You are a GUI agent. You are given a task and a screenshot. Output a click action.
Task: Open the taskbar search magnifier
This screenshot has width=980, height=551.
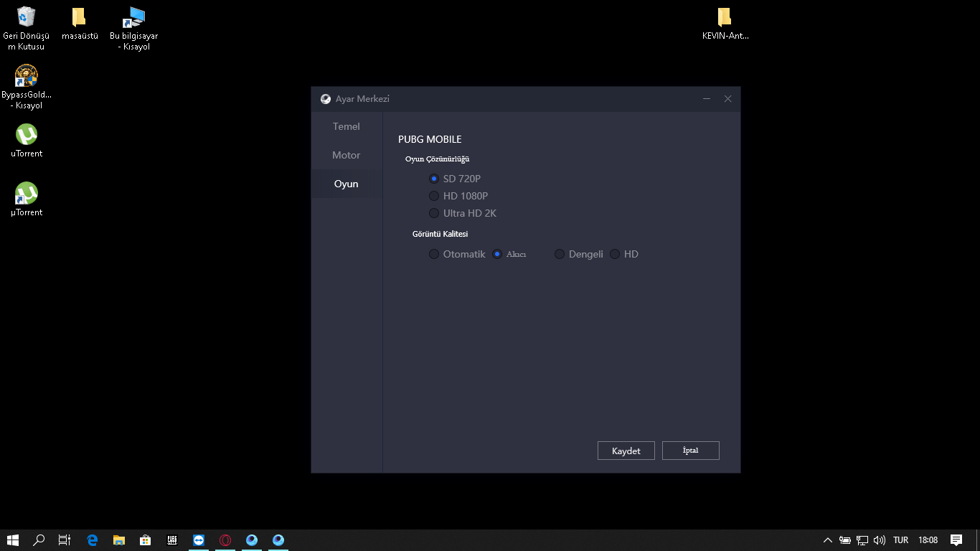(39, 540)
